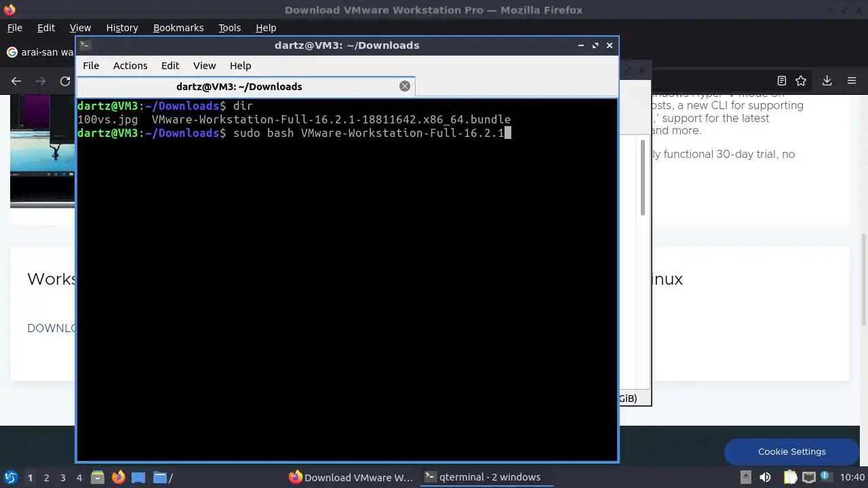Open Firefox Bookmarks menu

coord(178,28)
